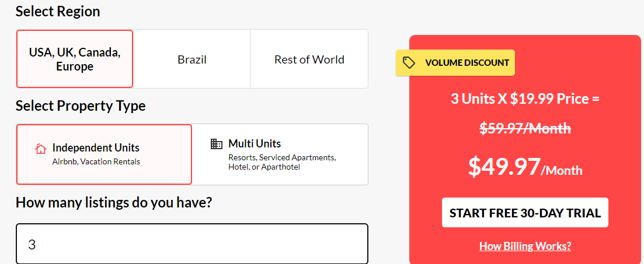The image size is (644, 264).
Task: Click the VOLUME DISCOUNT badge text
Action: [x=467, y=63]
